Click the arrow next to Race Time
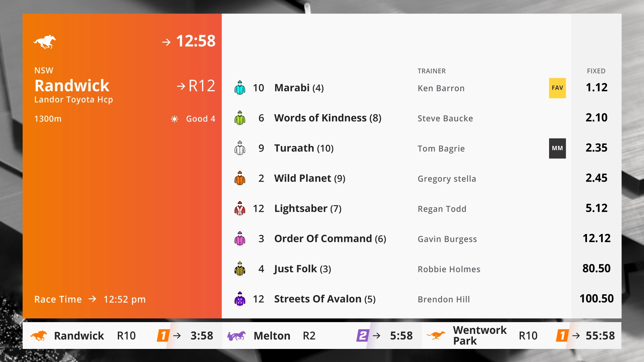 92,299
